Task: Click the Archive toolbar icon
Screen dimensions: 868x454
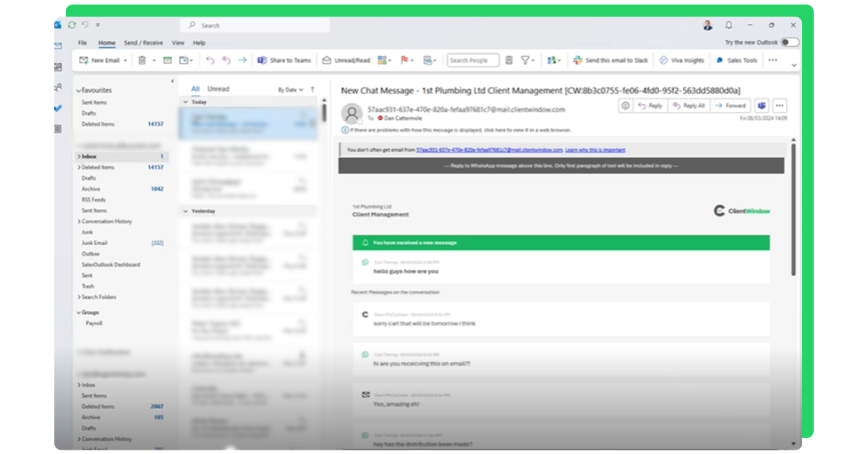Action: pos(167,61)
